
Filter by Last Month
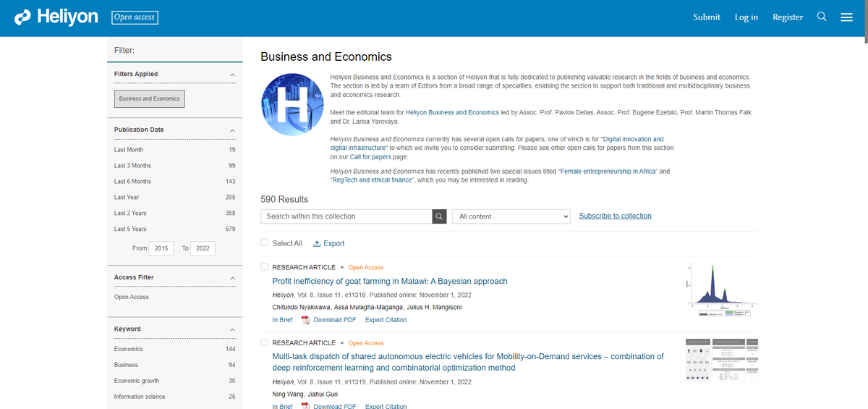click(x=129, y=150)
